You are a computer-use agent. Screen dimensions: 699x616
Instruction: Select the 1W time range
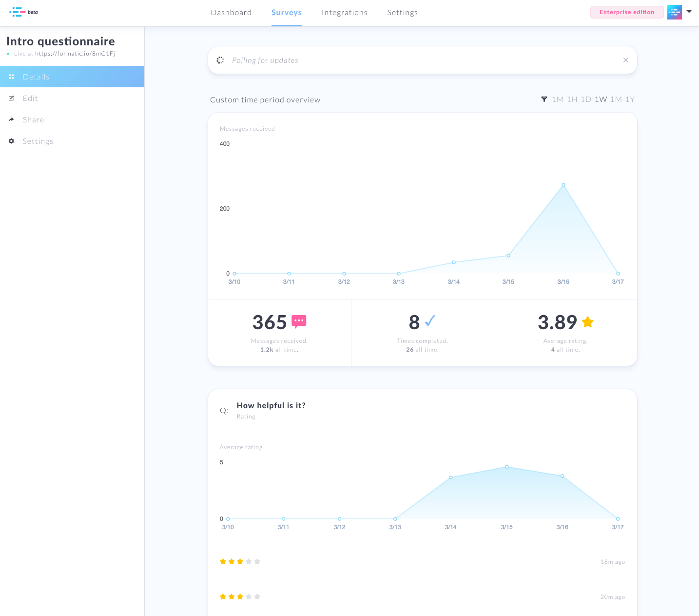pos(601,99)
